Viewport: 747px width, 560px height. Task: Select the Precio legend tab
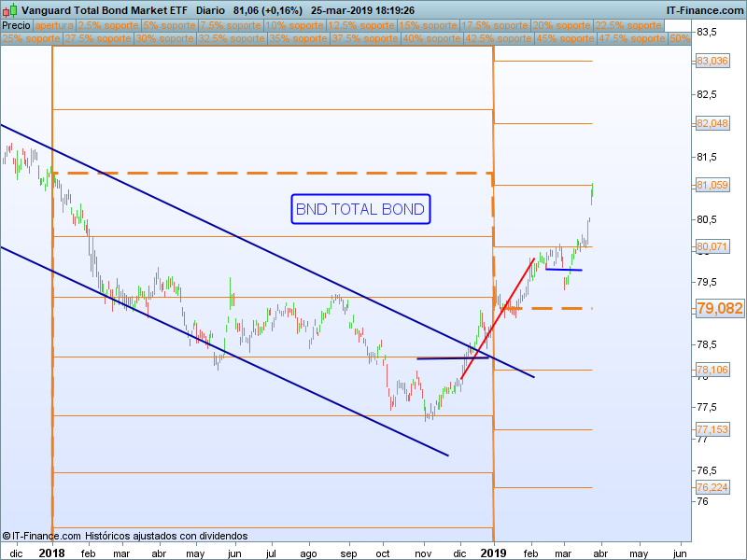[x=16, y=25]
